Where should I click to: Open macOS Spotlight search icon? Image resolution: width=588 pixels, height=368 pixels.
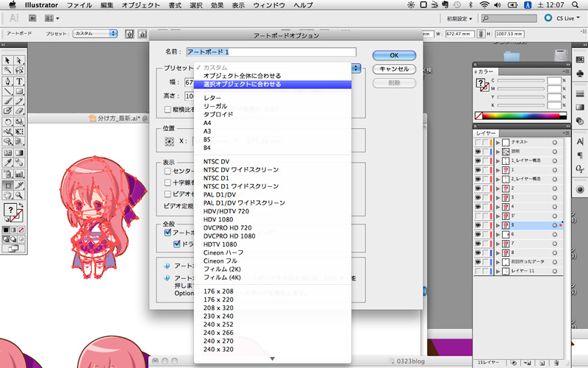point(576,5)
